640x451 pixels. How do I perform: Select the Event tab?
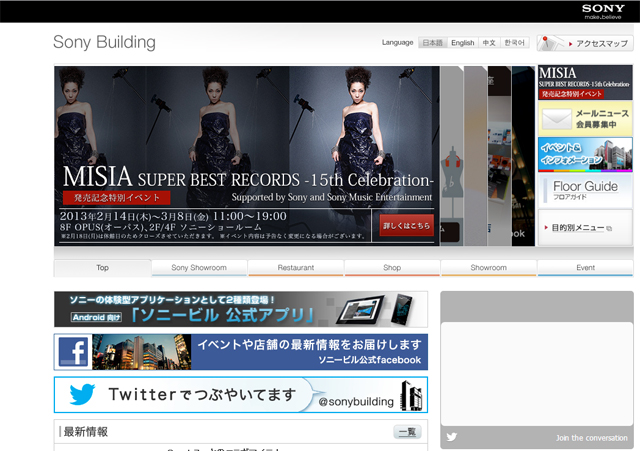click(585, 268)
